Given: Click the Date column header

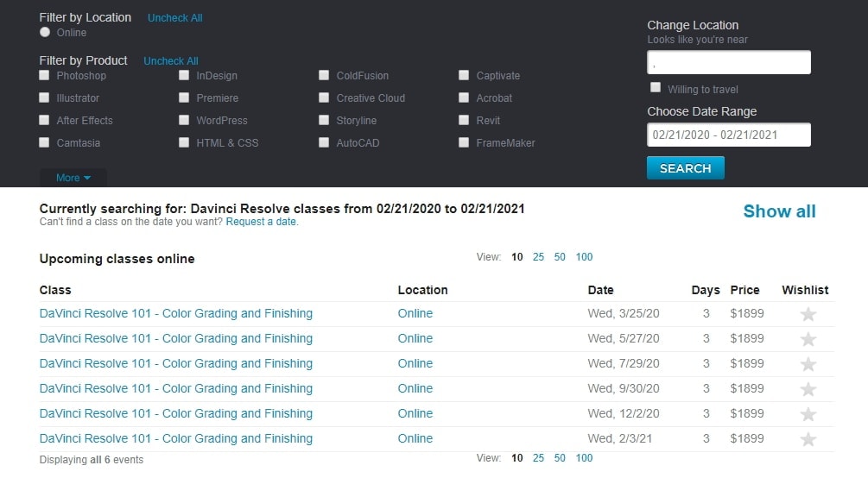Looking at the screenshot, I should (x=600, y=290).
